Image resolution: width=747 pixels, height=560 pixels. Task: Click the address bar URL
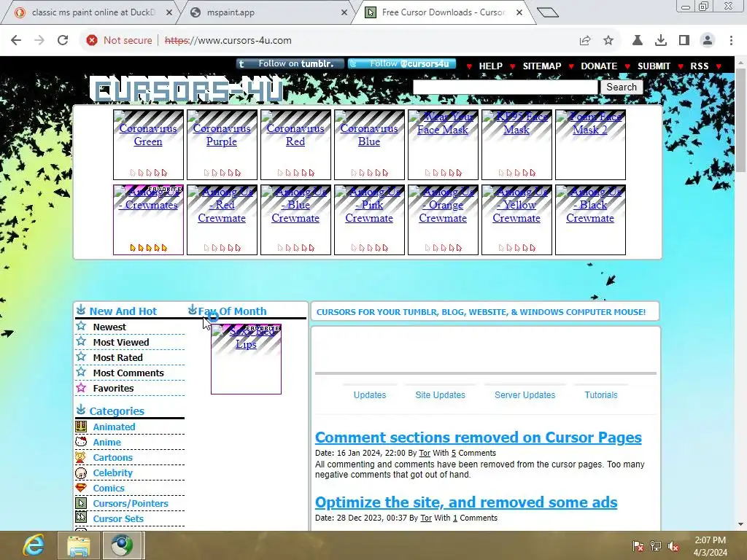[x=228, y=41]
